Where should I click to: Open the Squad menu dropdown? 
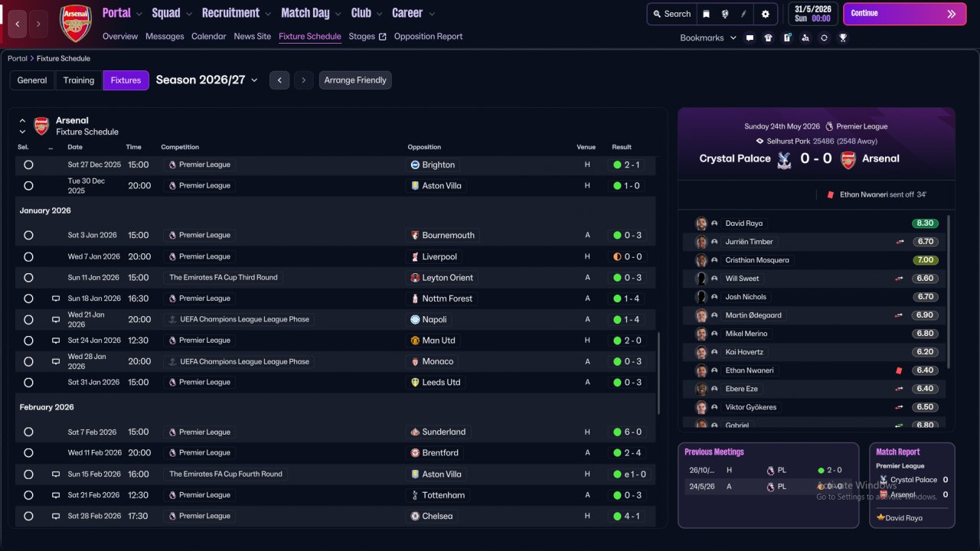[173, 13]
